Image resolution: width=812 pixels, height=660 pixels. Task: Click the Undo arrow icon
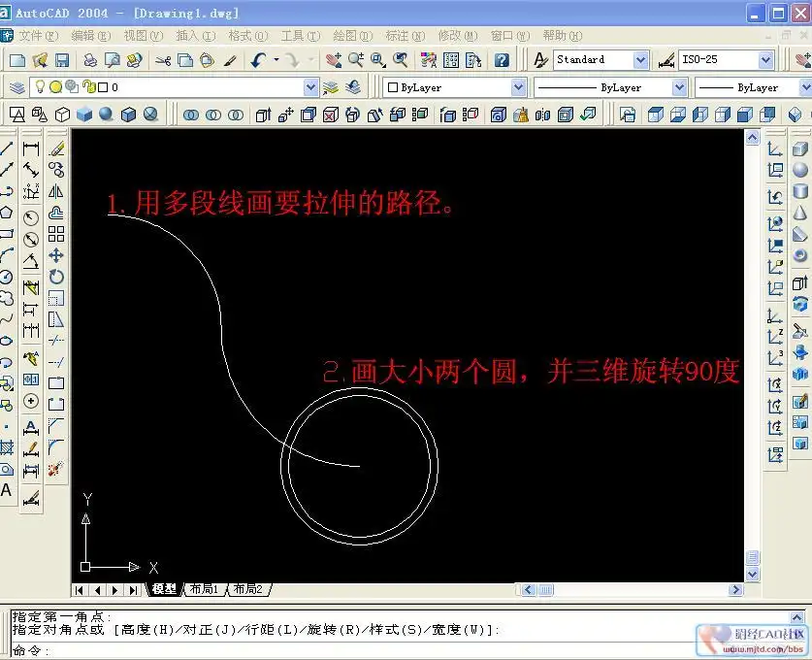click(258, 60)
